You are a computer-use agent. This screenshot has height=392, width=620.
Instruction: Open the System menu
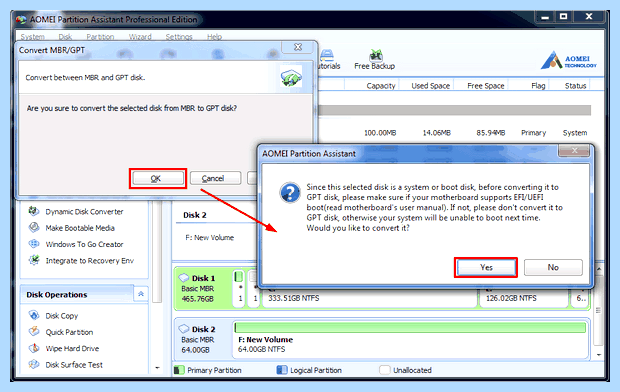click(32, 37)
